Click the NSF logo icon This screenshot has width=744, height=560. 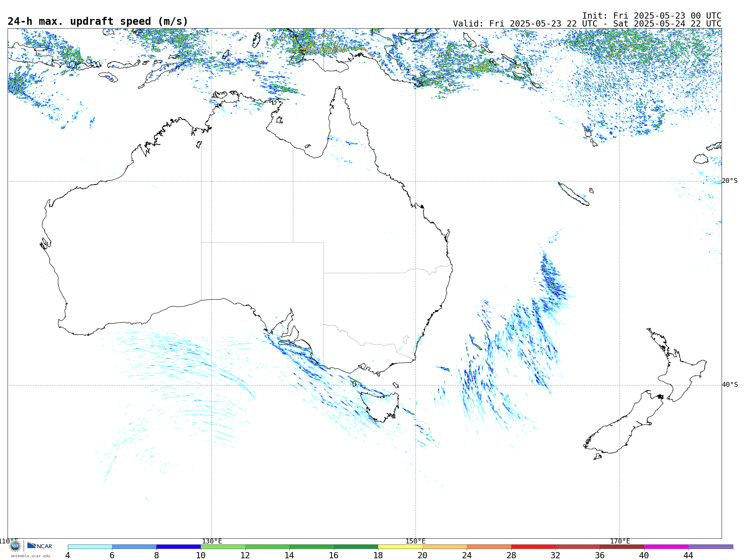point(15,546)
